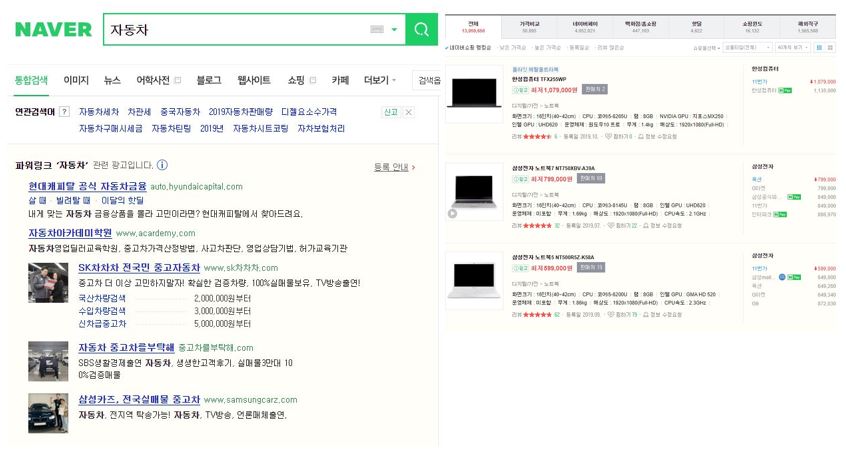Click the 파워링크 info circle icon

click(162, 165)
